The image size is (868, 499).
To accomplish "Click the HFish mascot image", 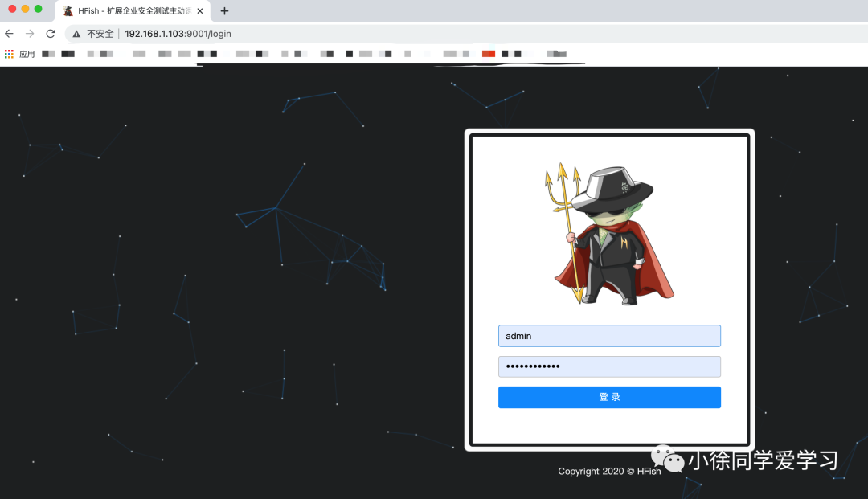I will tap(609, 234).
